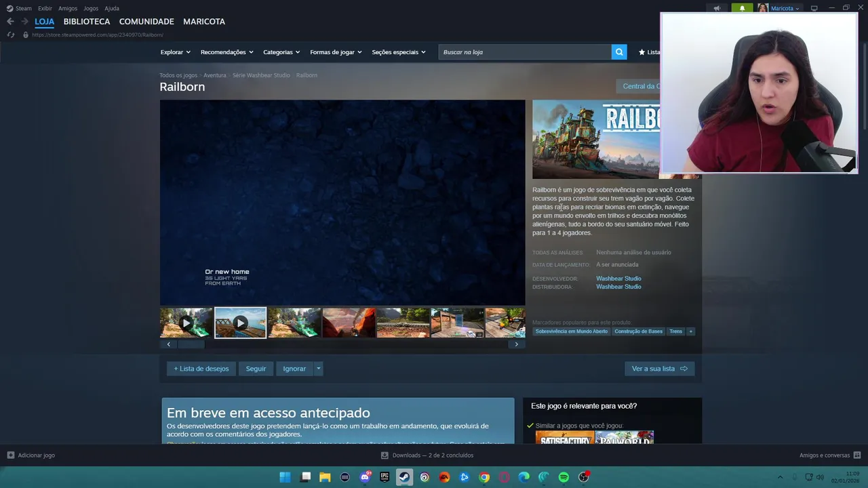Go forward with the Steam forward arrow

[24, 22]
